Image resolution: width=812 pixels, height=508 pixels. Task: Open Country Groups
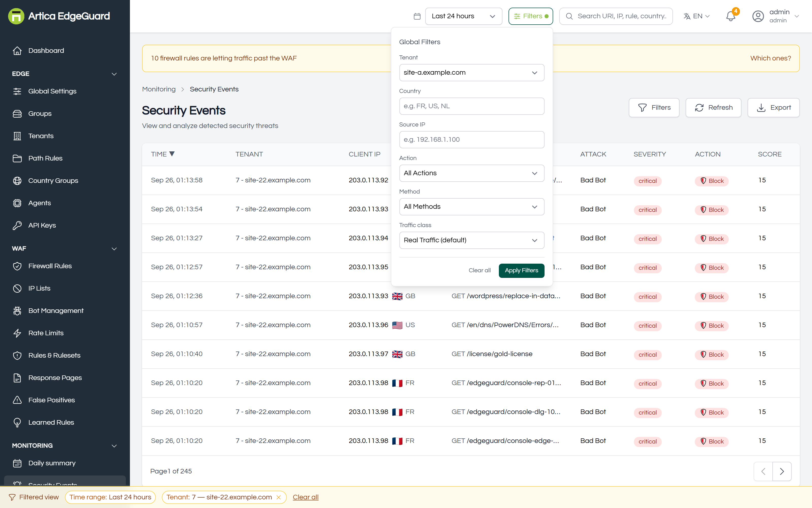(x=65, y=180)
